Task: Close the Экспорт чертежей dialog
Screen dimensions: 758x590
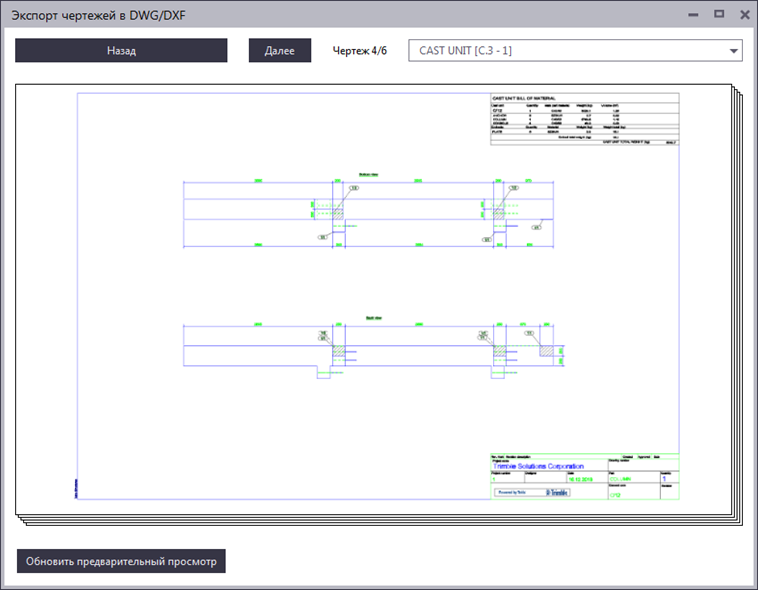Action: [745, 15]
